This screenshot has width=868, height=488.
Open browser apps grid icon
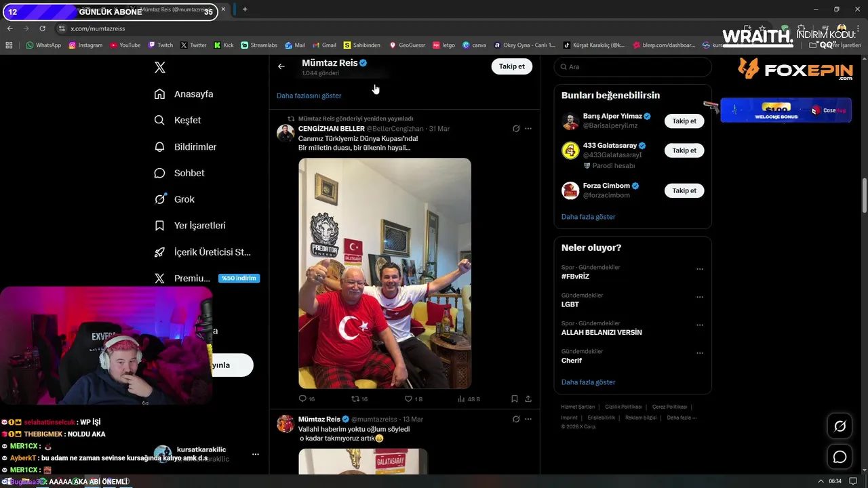coord(9,45)
